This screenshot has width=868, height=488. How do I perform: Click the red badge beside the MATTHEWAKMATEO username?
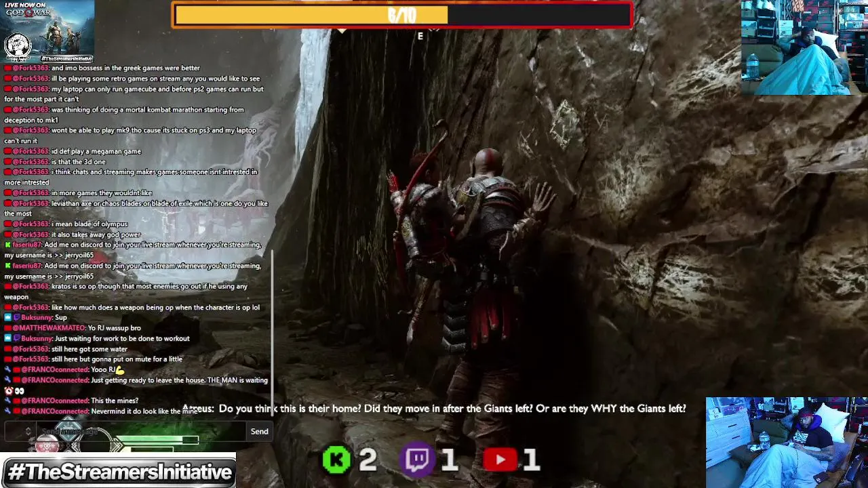pyautogui.click(x=8, y=328)
